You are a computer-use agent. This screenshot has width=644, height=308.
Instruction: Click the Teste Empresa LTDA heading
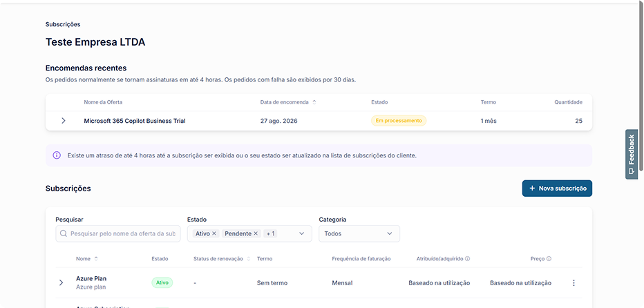coord(95,42)
